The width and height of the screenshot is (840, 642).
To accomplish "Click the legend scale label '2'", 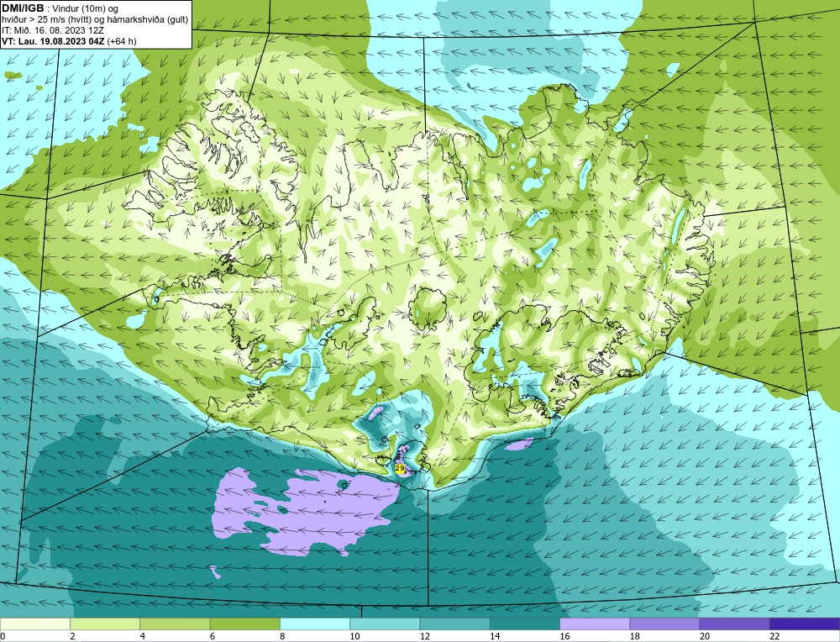I will [72, 637].
